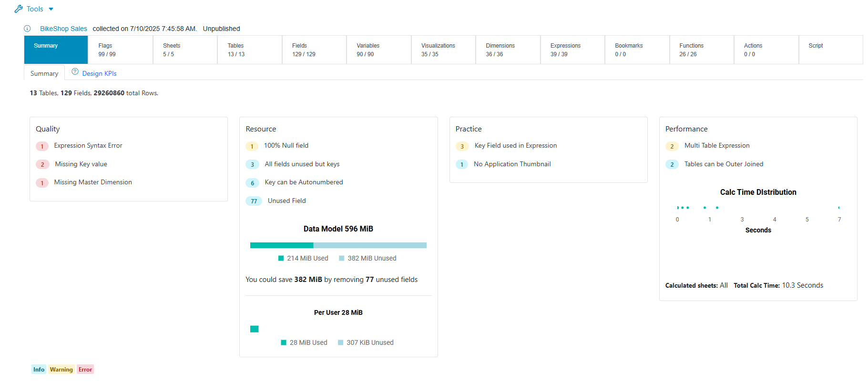
Task: Click the Expression Syntax Error count badge
Action: (42, 146)
